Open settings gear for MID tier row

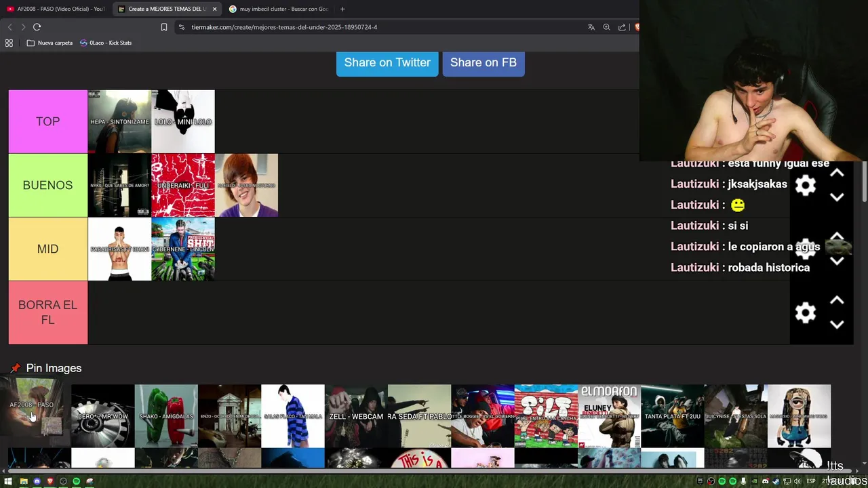[x=805, y=248]
